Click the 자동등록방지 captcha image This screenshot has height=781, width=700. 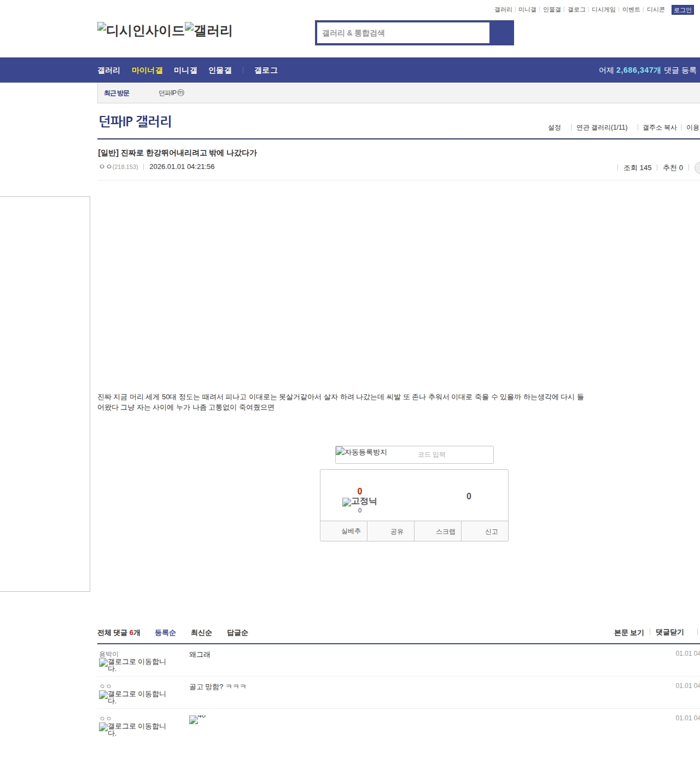coord(361,452)
